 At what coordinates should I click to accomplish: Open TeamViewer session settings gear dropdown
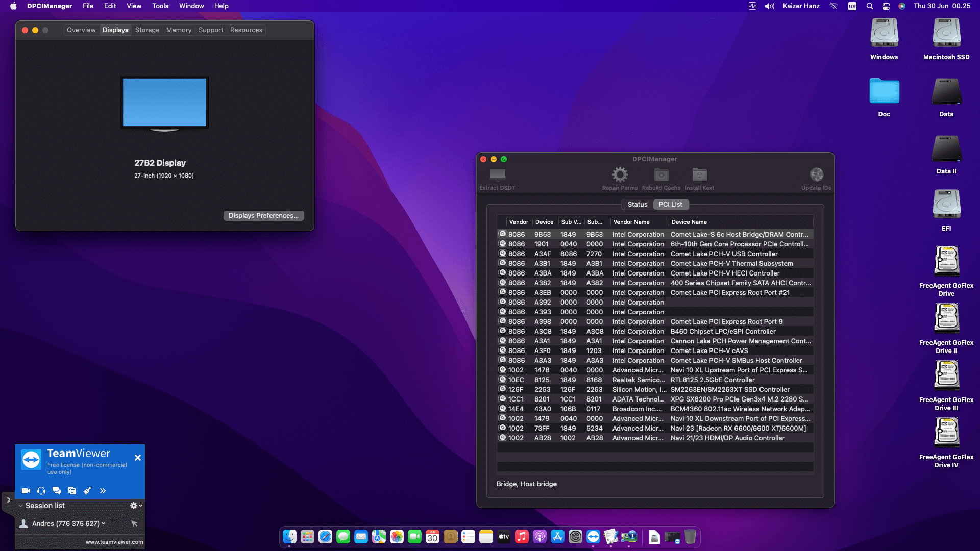(x=136, y=506)
